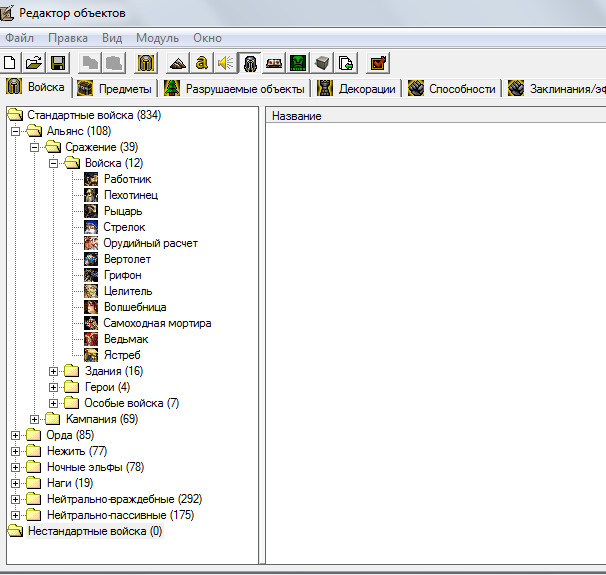Open the Sound editor speaker icon

[x=225, y=63]
